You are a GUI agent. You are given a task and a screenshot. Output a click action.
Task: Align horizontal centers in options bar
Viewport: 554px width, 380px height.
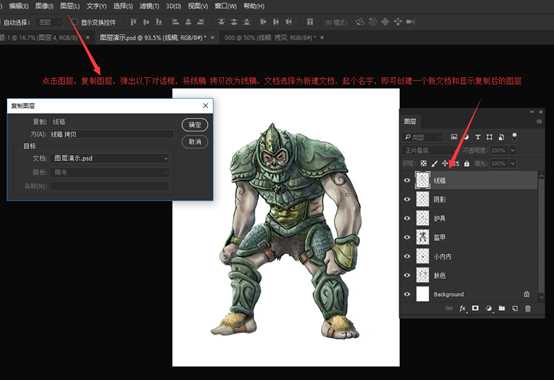tap(188, 22)
